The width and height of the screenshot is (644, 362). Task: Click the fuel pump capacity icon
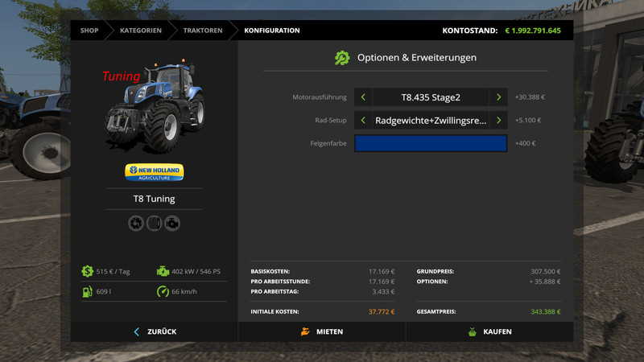tap(87, 291)
